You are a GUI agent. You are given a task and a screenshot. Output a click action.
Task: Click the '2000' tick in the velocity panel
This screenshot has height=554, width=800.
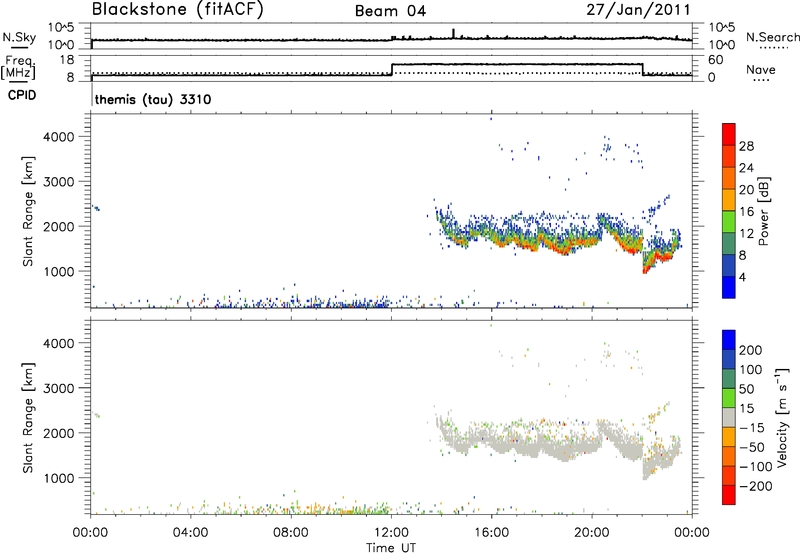58,433
